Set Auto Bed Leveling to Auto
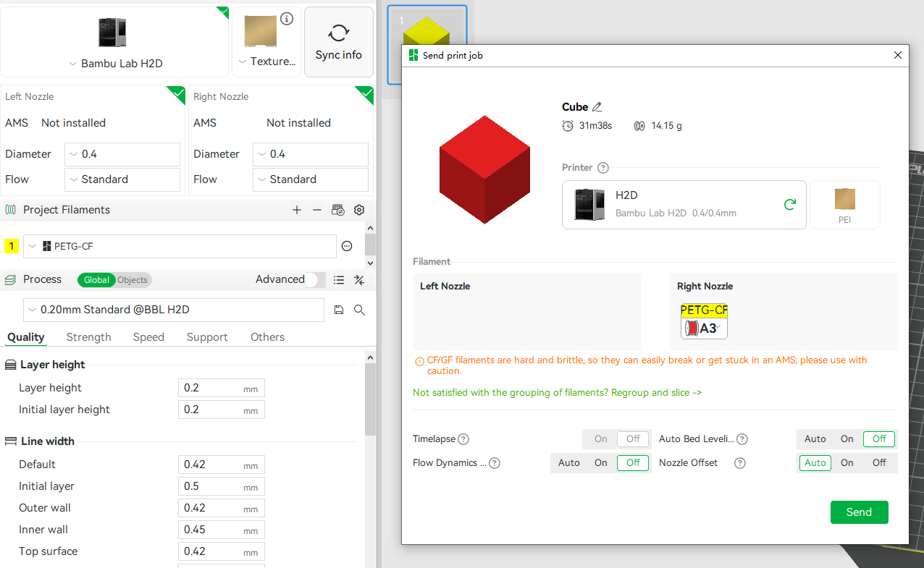 pyautogui.click(x=815, y=439)
